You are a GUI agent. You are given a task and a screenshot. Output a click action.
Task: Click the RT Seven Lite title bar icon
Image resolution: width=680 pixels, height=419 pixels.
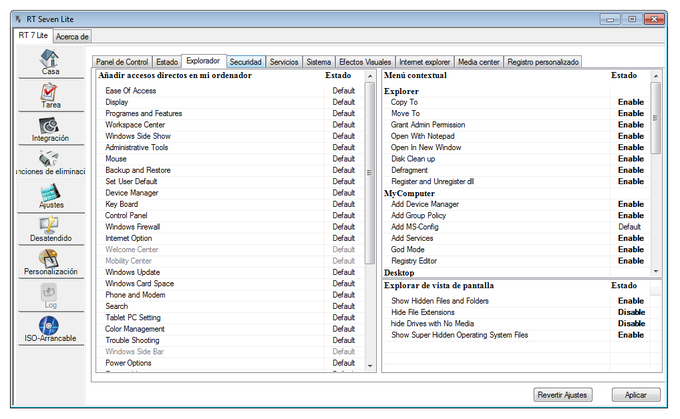pyautogui.click(x=18, y=19)
